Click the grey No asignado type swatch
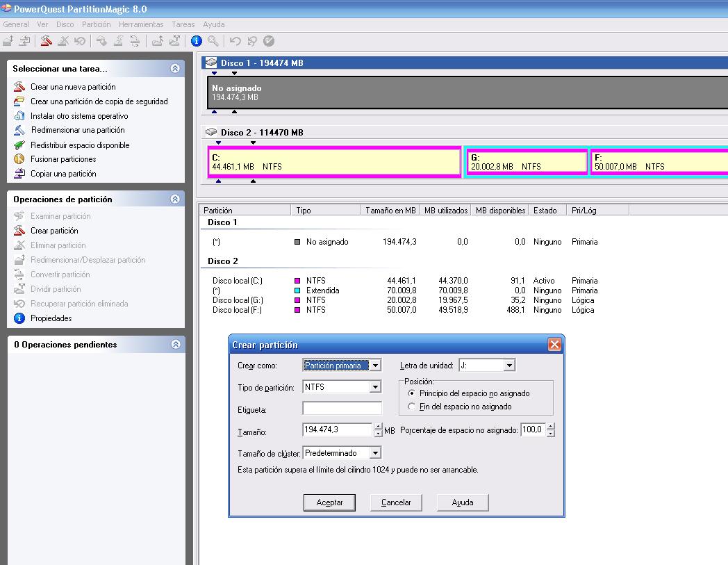 (x=297, y=242)
